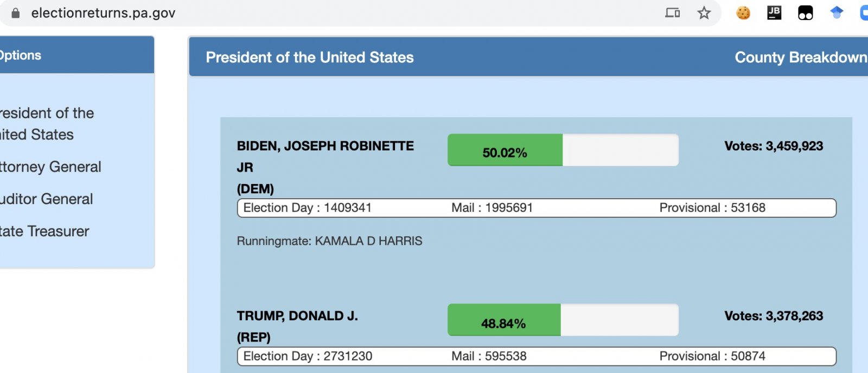Select Attorney General in the sidebar
The image size is (868, 373).
tap(50, 167)
